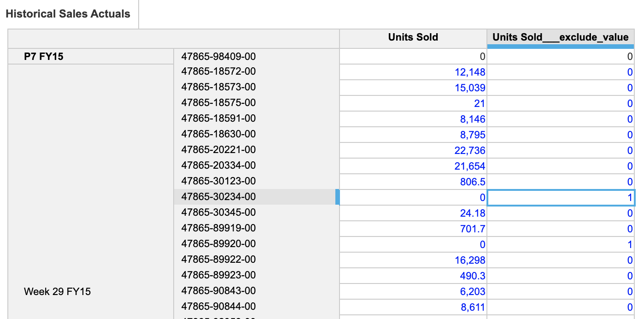Select item 47865-20221-00
Screen dimensions: 644x319
[257, 150]
